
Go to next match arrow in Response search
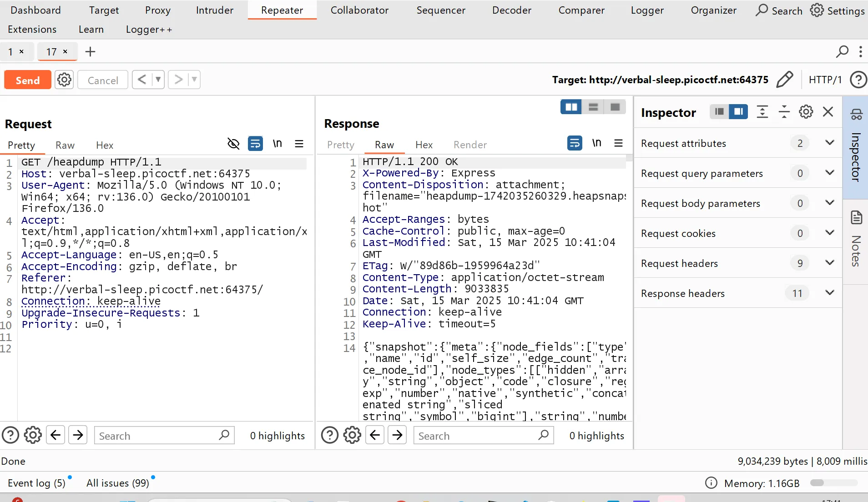397,435
